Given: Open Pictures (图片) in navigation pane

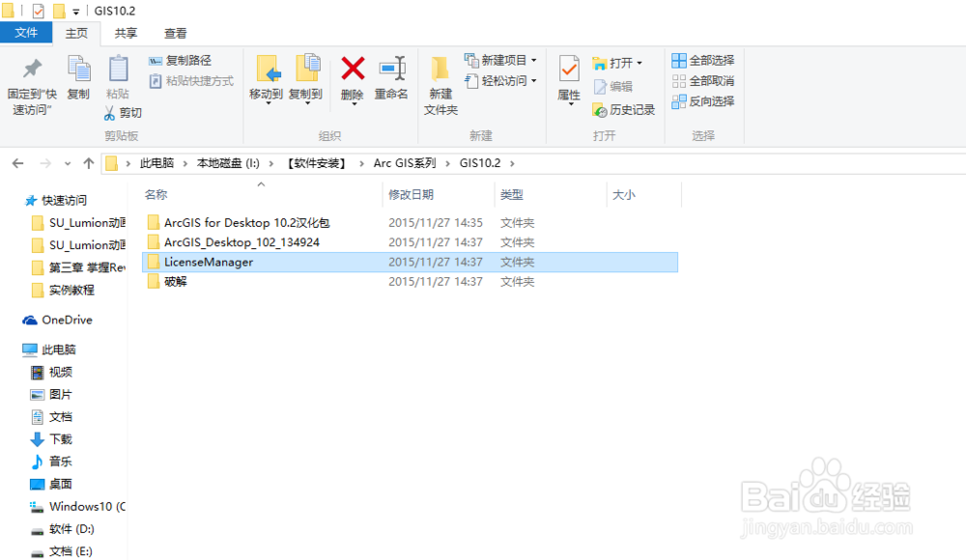Looking at the screenshot, I should point(52,394).
